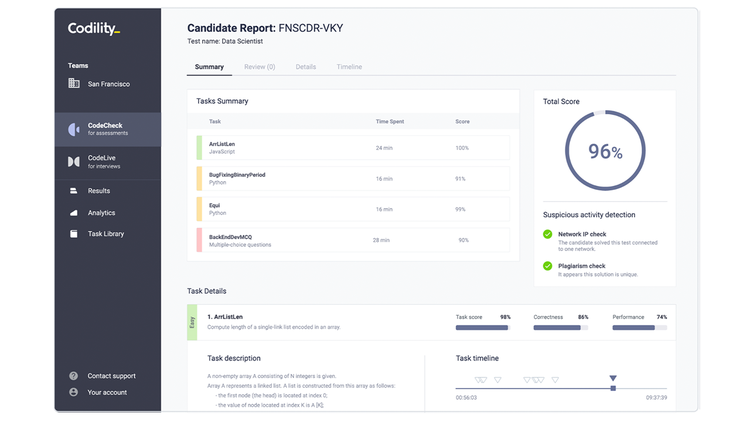Open the BugFixingBinaryPeriod task row
Viewport: 750px width, 422px height.
tap(353, 178)
